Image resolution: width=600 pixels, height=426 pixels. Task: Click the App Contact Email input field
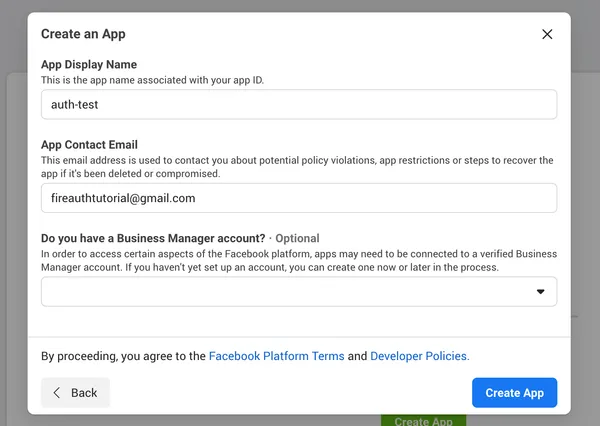(x=299, y=198)
